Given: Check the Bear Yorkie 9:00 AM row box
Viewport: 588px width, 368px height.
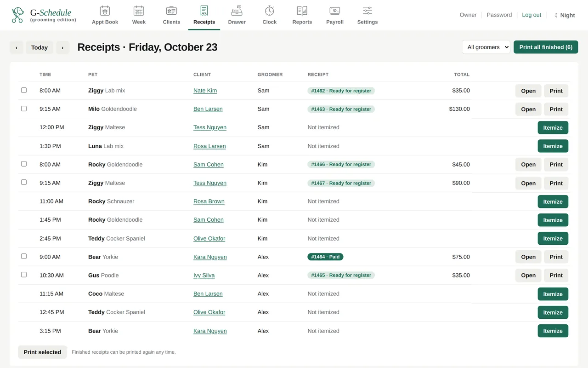Looking at the screenshot, I should click(24, 256).
